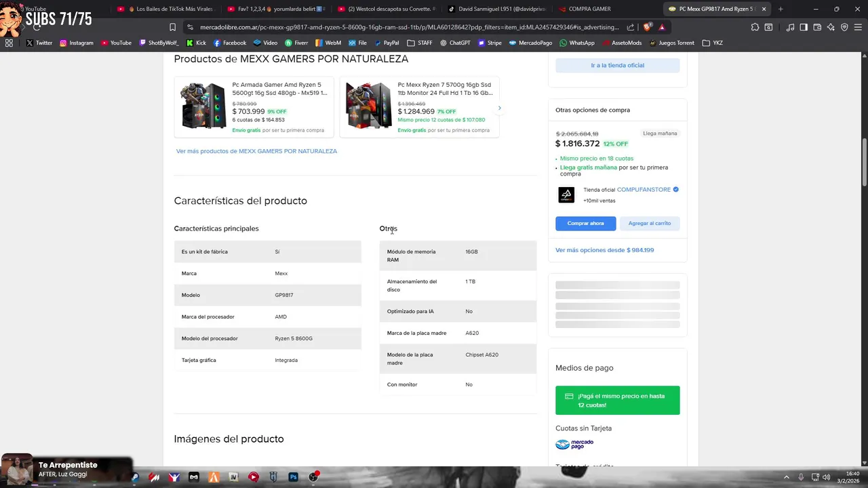This screenshot has height=488, width=868.
Task: Open the Brave Shields lion icon
Action: click(x=648, y=27)
